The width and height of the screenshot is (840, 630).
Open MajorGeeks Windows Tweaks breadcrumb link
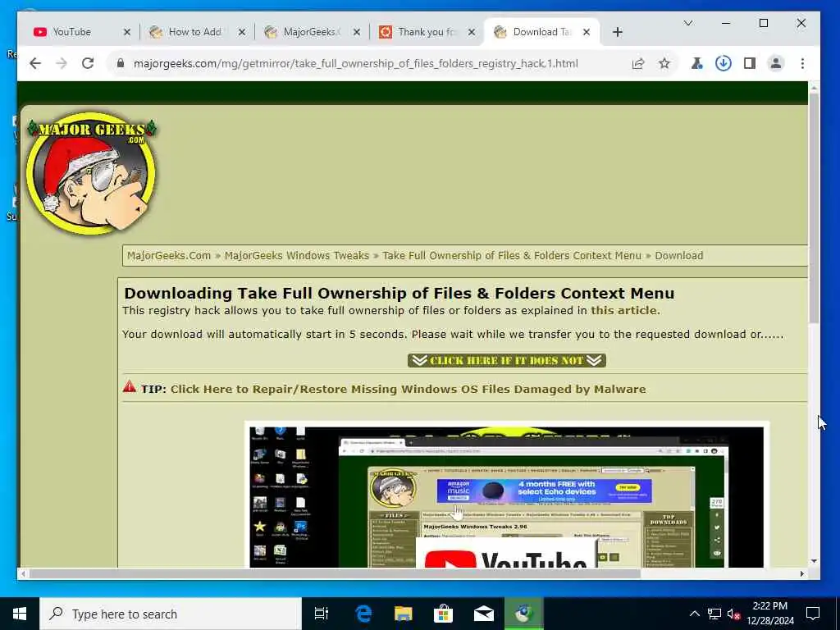click(x=297, y=256)
